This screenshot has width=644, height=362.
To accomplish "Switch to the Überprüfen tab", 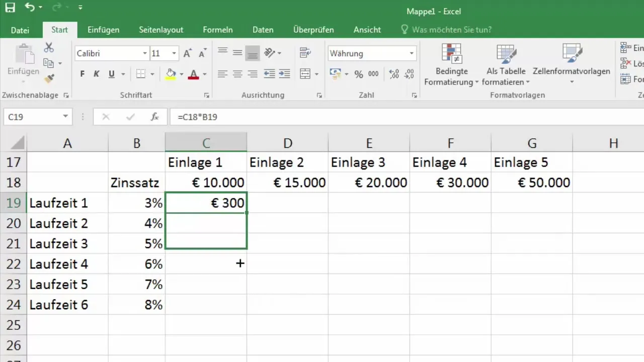I will (313, 30).
